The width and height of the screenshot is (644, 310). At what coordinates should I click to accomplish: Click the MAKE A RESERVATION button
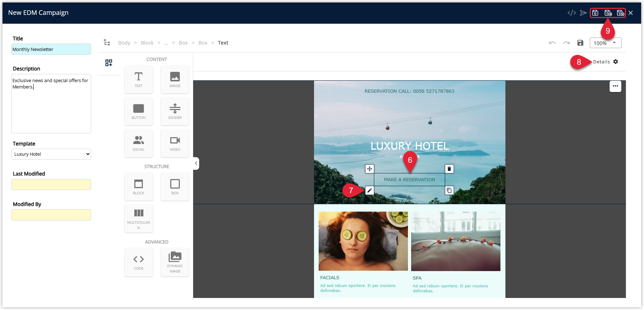point(409,179)
